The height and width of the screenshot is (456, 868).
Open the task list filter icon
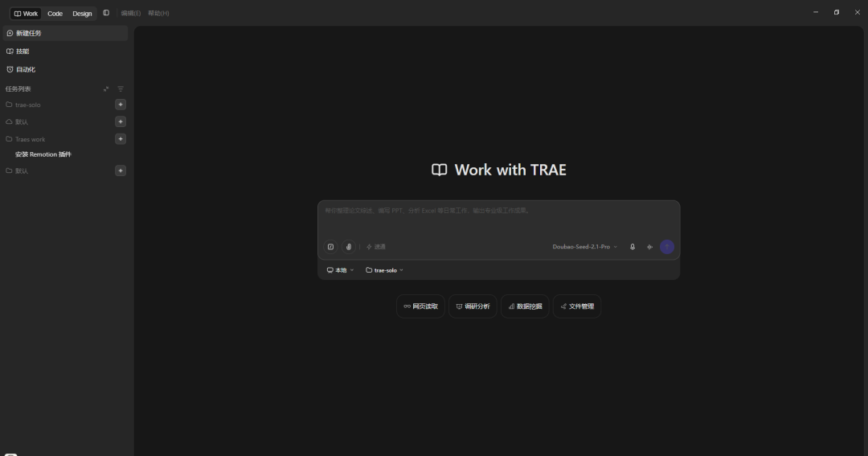click(x=120, y=88)
